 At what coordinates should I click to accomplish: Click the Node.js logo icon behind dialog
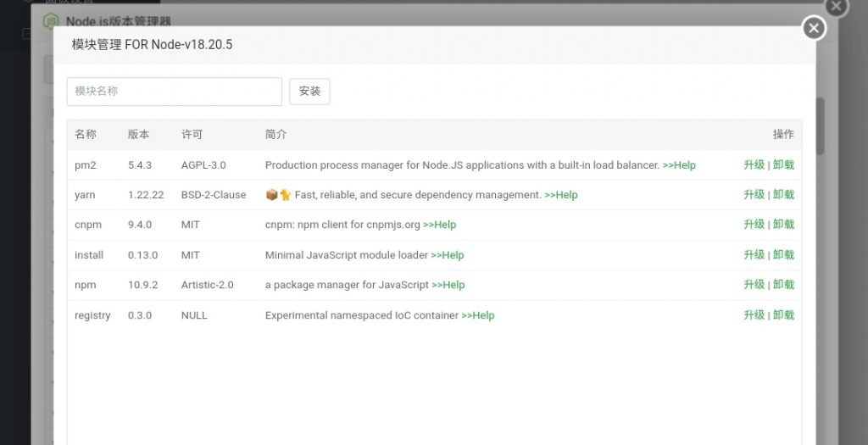click(52, 19)
